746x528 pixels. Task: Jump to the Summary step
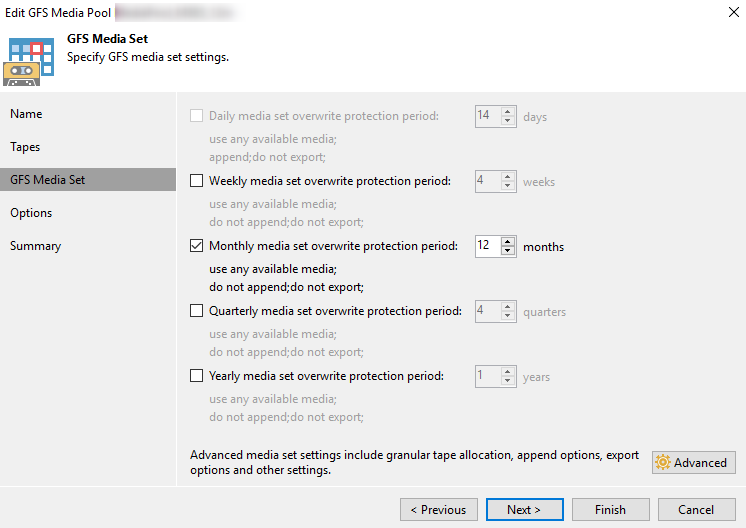click(36, 246)
